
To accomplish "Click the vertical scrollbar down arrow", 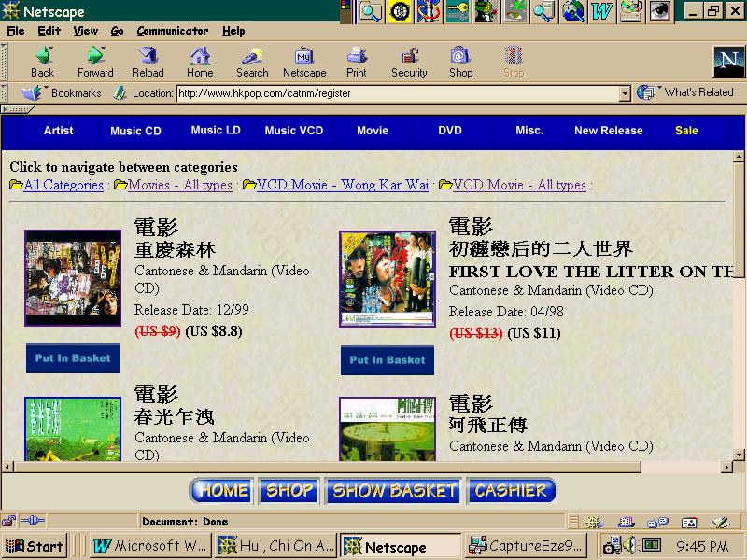I will coord(739,455).
